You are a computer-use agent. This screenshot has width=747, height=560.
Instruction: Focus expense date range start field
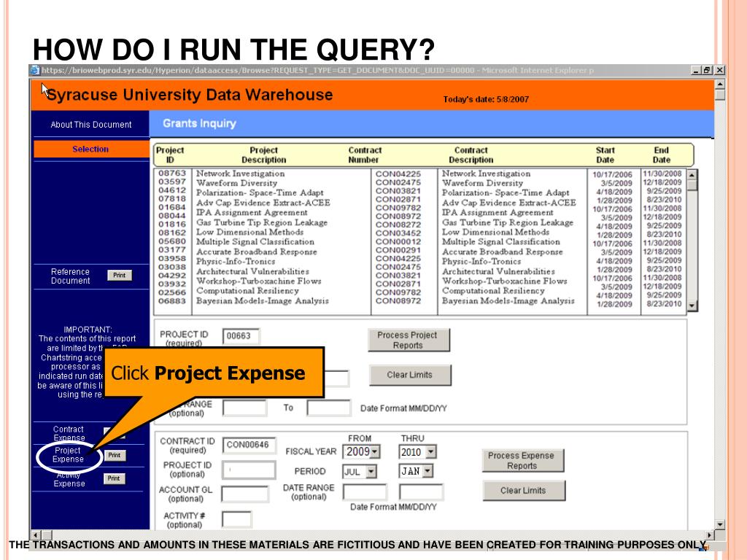pyautogui.click(x=365, y=492)
